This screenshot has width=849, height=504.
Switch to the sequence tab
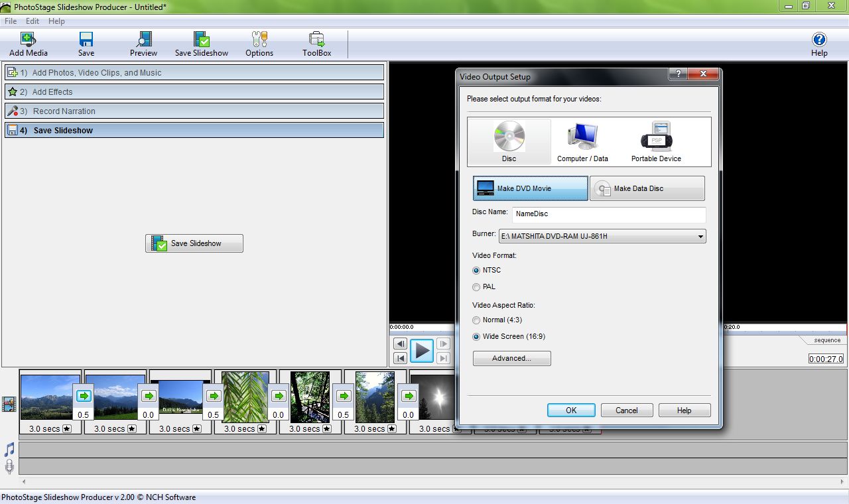click(x=827, y=340)
